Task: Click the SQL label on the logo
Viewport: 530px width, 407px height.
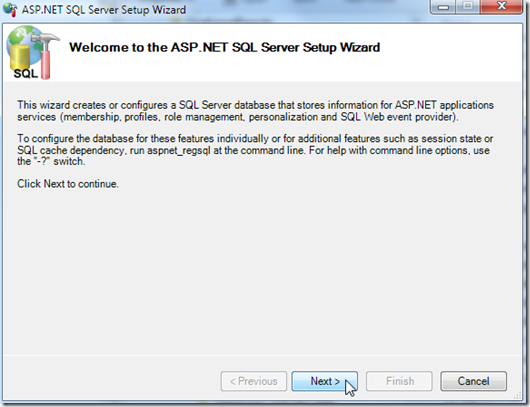Action: (26, 73)
